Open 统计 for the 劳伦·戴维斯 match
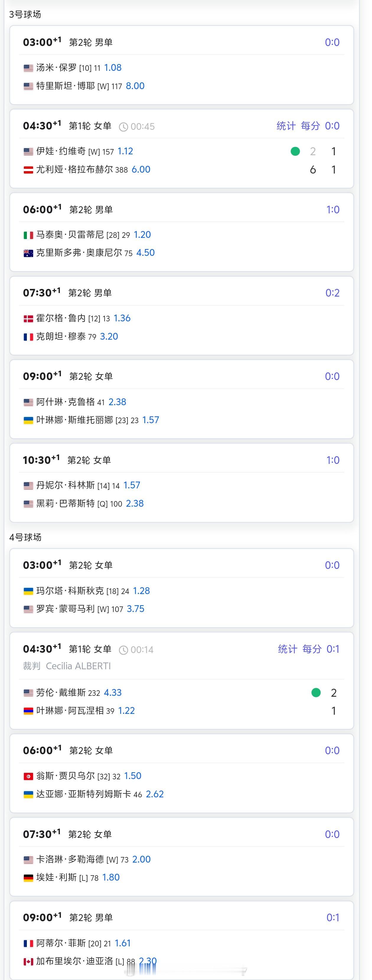Screen dimensions: 372x980 pos(288,649)
